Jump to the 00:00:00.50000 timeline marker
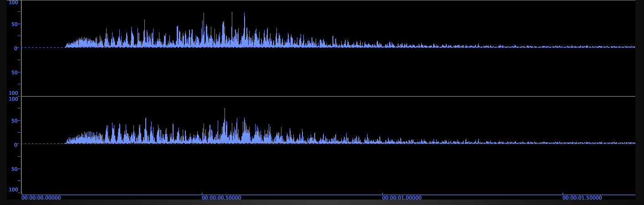 point(221,198)
